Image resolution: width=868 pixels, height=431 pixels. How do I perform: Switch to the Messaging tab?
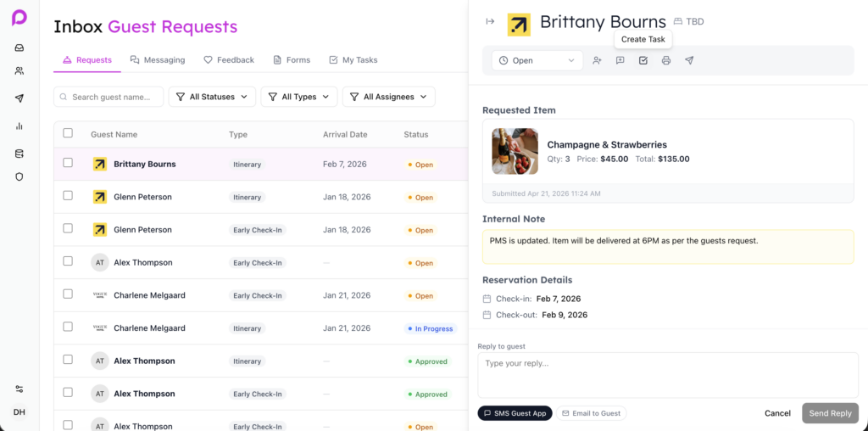158,60
